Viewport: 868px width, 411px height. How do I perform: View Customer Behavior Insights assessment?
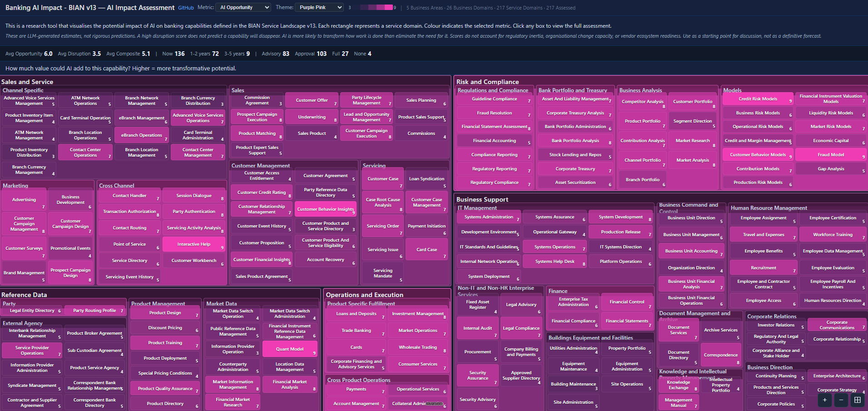click(x=325, y=209)
